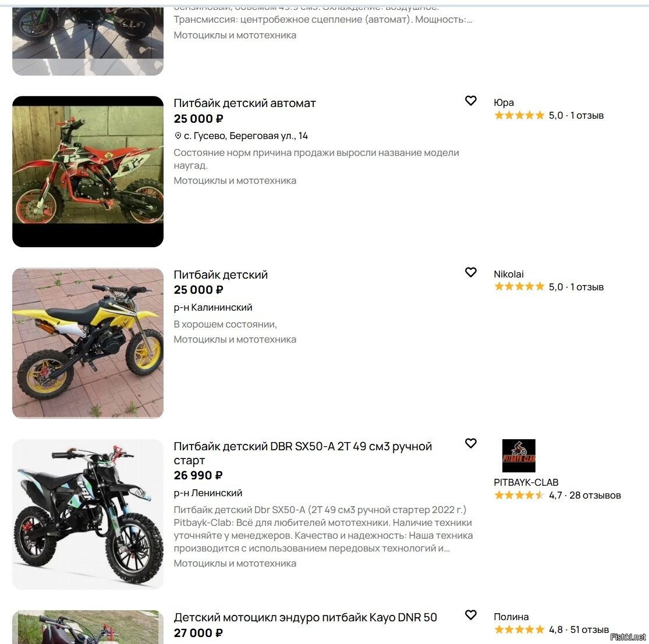Open the red pitbike photo thumbnail

click(88, 172)
